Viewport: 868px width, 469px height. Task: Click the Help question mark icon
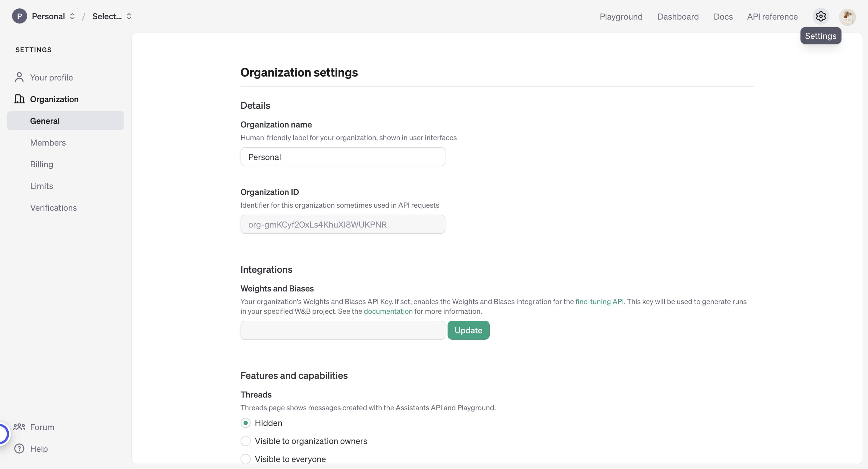click(19, 449)
